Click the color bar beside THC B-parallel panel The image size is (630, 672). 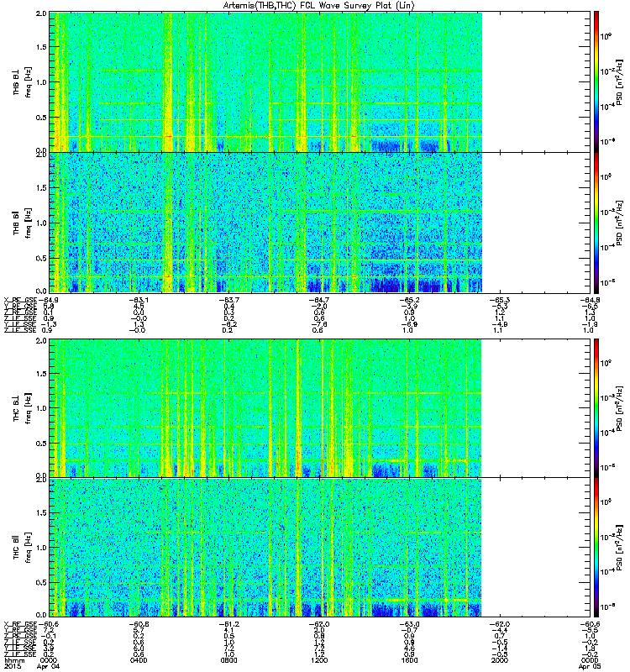point(596,548)
